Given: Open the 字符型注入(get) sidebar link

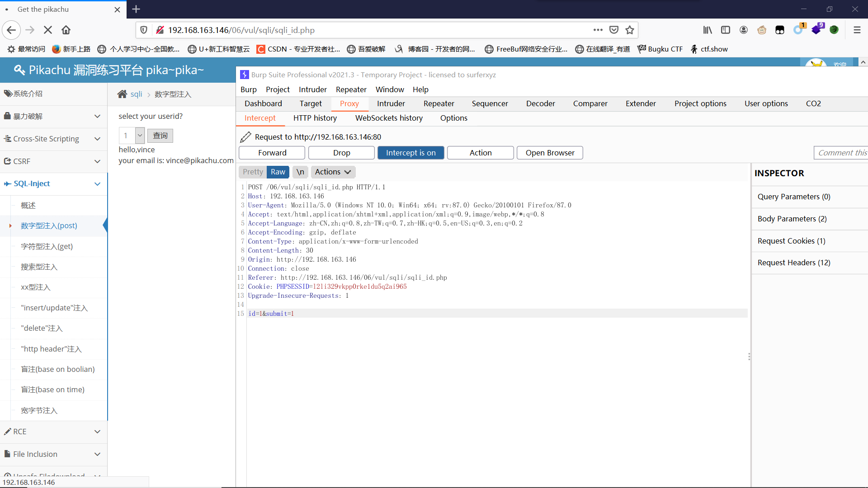Looking at the screenshot, I should coord(47,246).
